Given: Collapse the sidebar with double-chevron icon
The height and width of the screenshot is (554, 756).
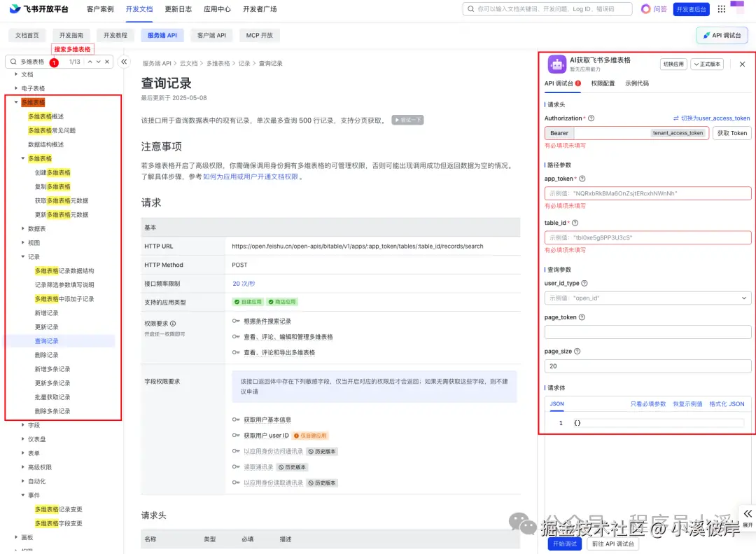Looking at the screenshot, I should coord(124,62).
